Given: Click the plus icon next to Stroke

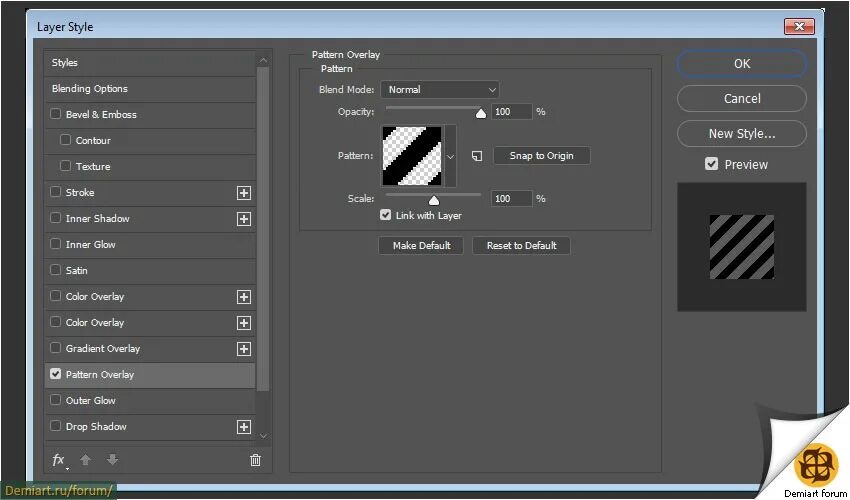Looking at the screenshot, I should (x=244, y=193).
